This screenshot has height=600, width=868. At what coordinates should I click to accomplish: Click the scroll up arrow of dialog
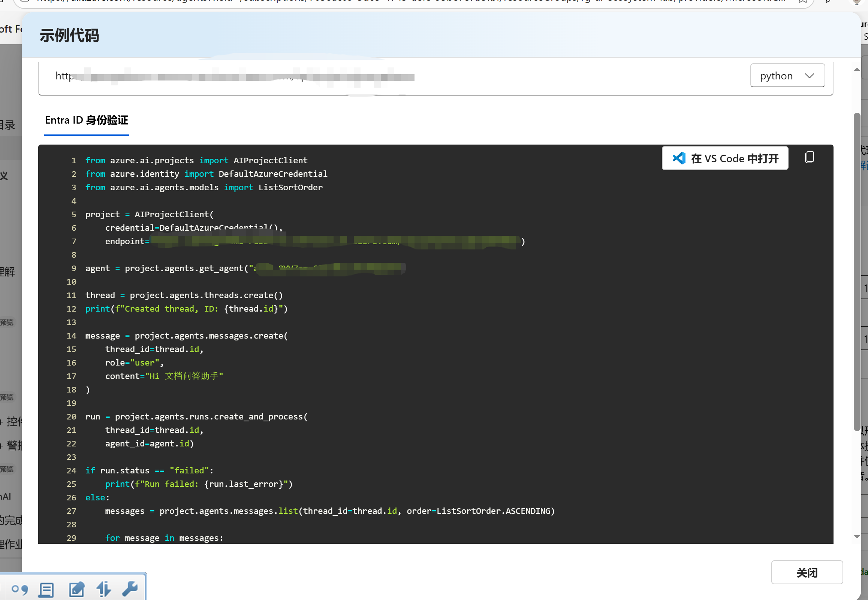click(x=857, y=70)
